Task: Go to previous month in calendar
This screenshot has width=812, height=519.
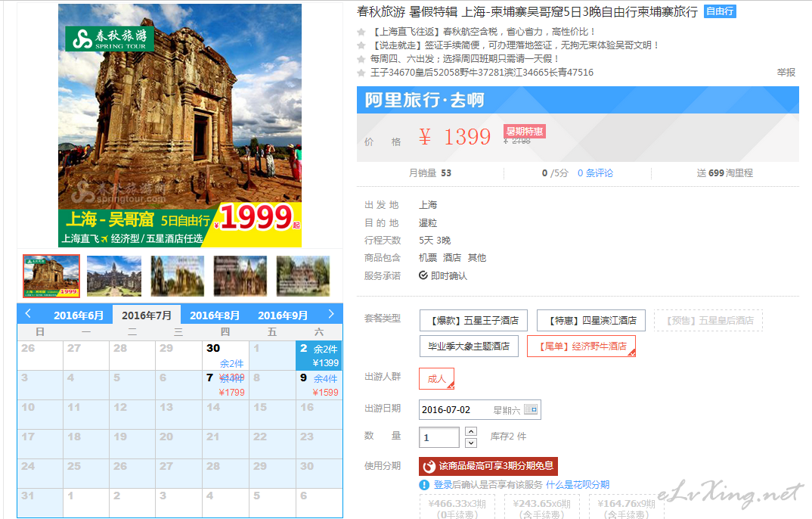Action: tap(28, 313)
